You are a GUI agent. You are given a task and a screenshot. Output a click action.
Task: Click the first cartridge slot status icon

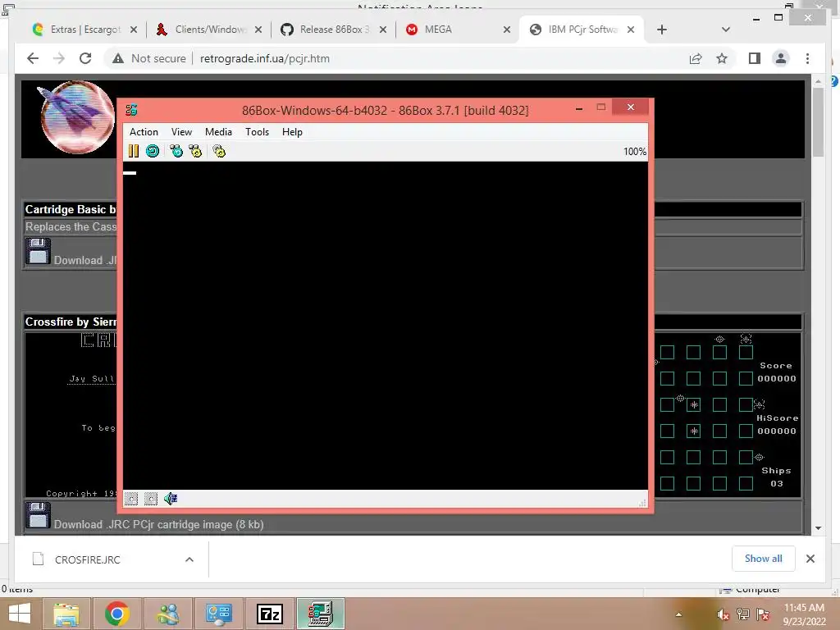point(131,499)
